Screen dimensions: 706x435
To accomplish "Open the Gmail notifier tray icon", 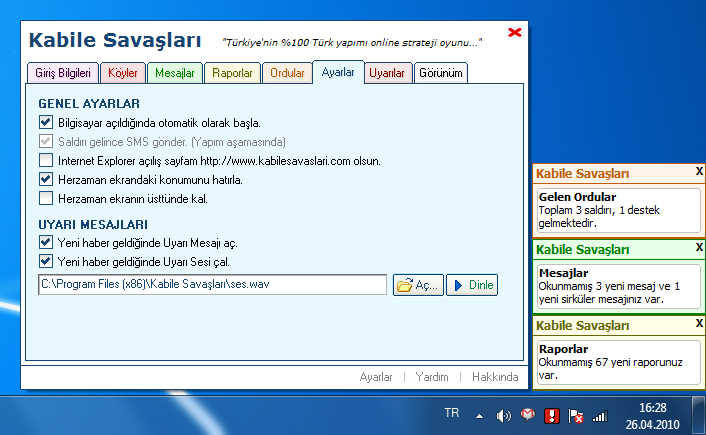I will click(x=527, y=415).
